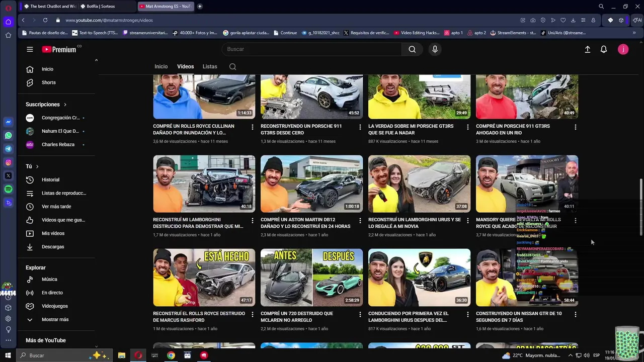Open the Video Editing Hacks bookmark
Image resolution: width=644 pixels, height=362 pixels.
pos(417,33)
